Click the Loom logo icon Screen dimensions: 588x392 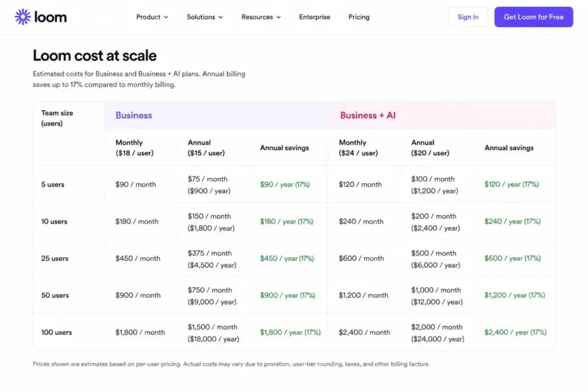pos(22,17)
